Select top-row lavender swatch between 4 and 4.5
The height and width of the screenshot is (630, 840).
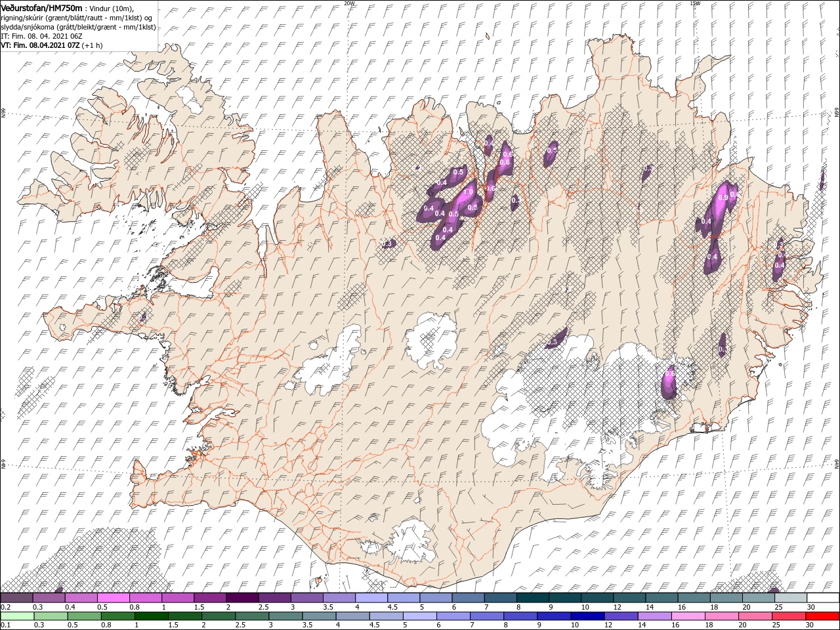(371, 598)
